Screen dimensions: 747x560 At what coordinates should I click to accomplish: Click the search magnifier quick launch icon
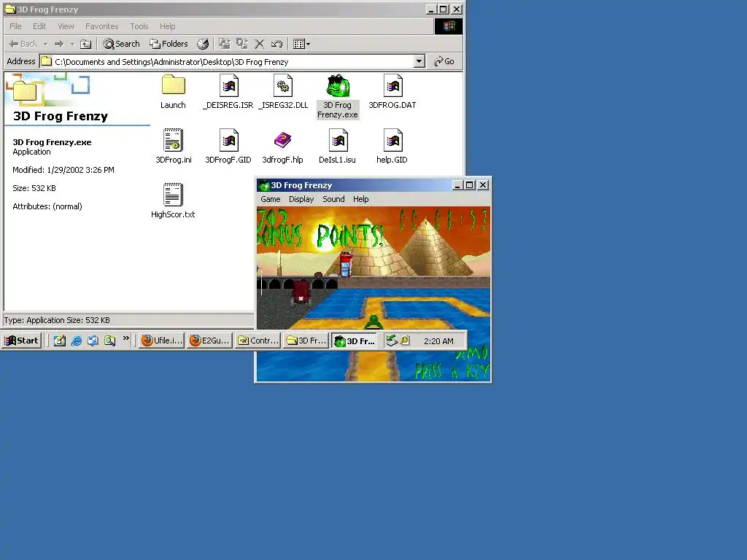[109, 341]
